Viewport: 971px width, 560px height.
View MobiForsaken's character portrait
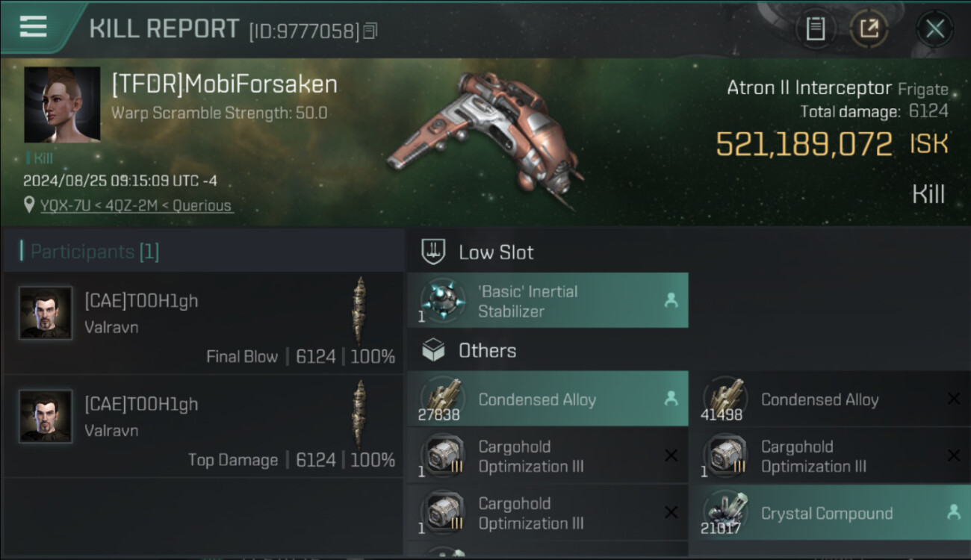(62, 105)
